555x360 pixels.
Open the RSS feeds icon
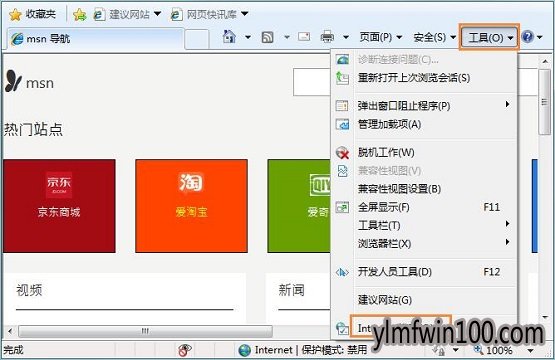click(x=267, y=37)
